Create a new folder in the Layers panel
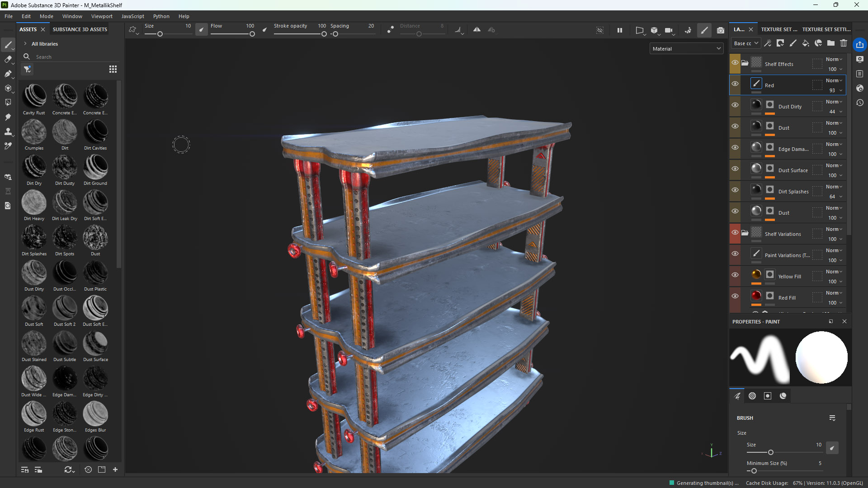The height and width of the screenshot is (488, 868). click(x=830, y=43)
